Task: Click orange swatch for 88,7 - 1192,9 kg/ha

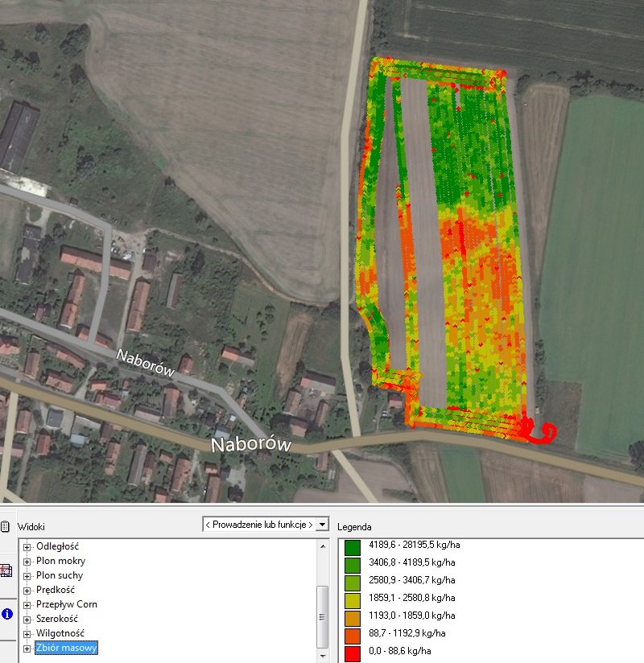Action: [352, 635]
